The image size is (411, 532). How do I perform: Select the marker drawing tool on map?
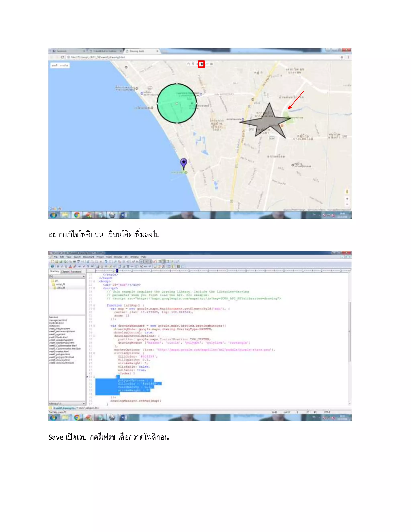pyautogui.click(x=193, y=64)
